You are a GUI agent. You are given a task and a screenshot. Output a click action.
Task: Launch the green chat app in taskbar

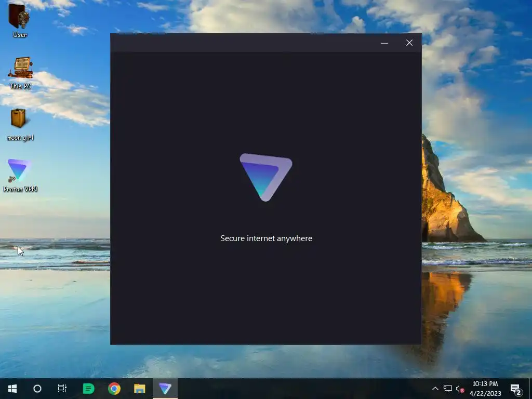click(88, 389)
